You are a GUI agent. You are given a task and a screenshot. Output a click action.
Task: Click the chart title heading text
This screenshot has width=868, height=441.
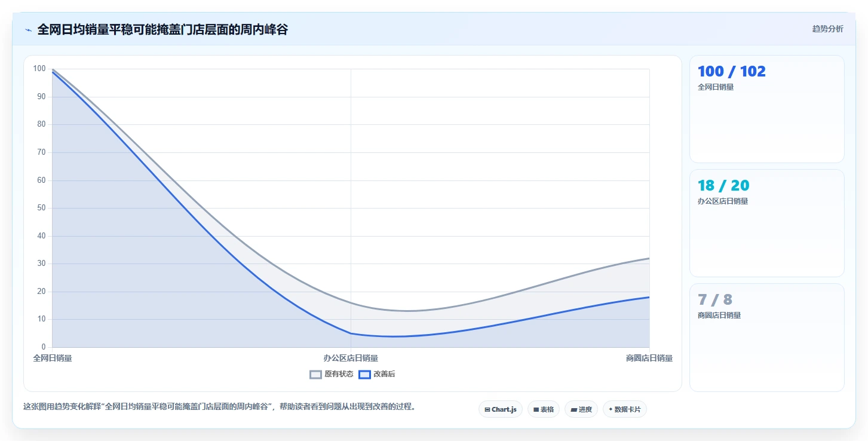pos(162,29)
